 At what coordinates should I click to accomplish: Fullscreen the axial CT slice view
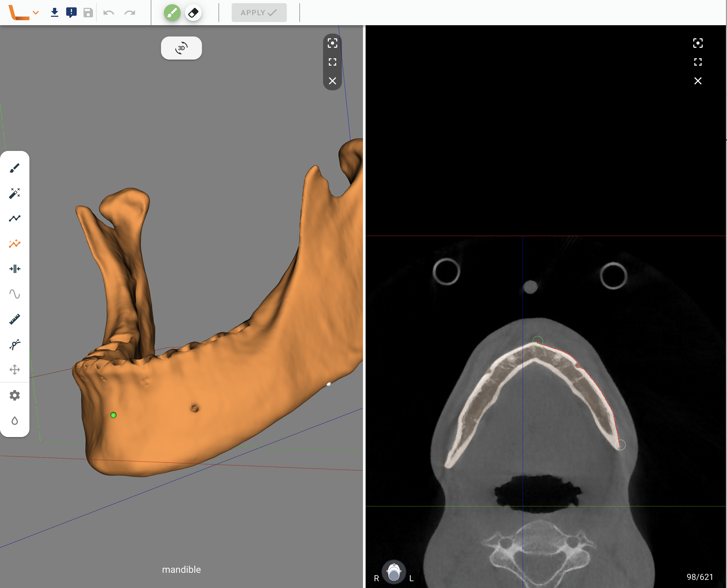(x=698, y=62)
